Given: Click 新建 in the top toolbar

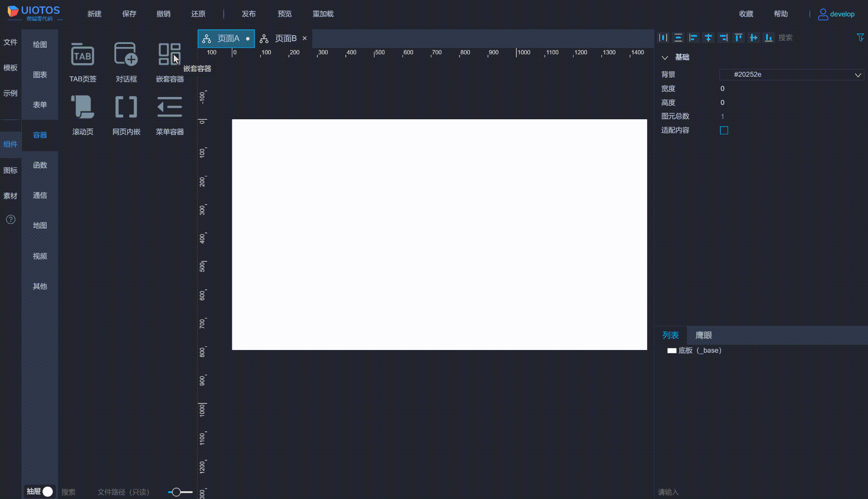Looking at the screenshot, I should click(95, 14).
